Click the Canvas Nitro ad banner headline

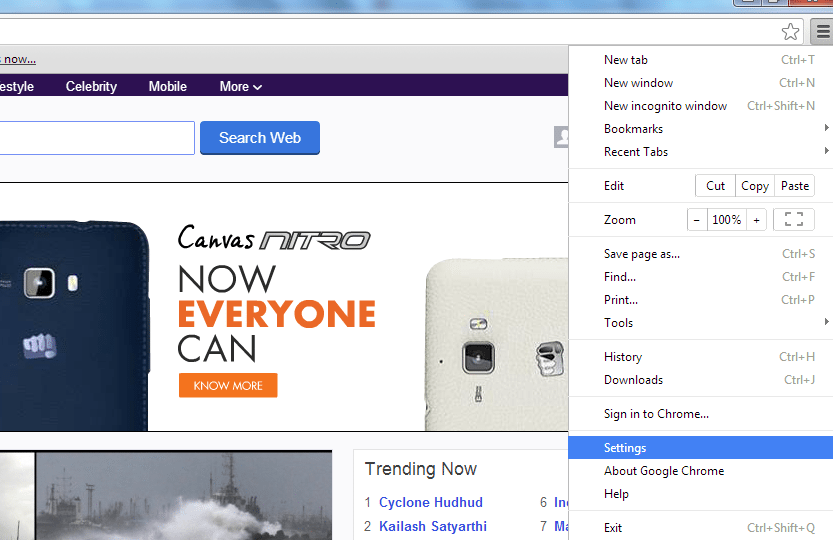[x=274, y=238]
